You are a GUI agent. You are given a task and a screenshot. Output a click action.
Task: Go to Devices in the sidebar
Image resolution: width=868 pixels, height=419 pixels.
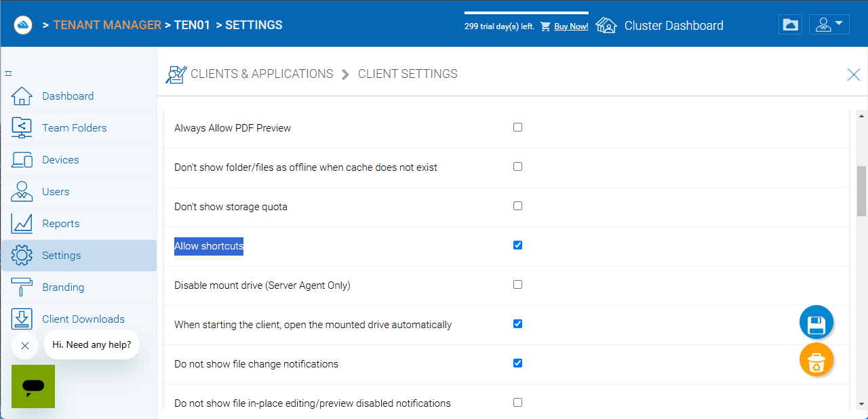click(60, 160)
